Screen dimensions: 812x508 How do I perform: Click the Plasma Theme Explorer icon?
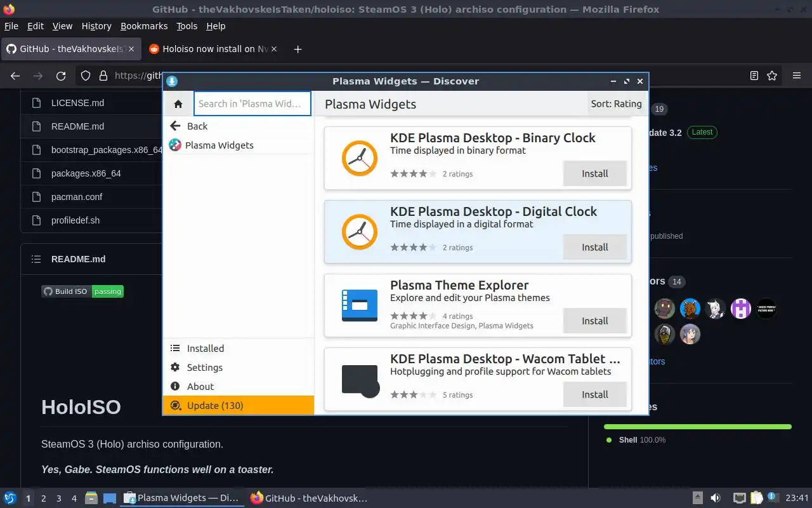coord(360,305)
